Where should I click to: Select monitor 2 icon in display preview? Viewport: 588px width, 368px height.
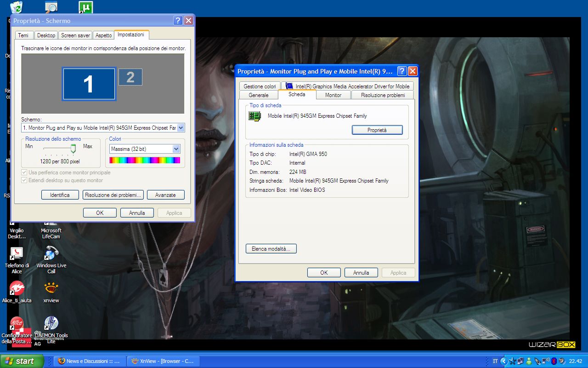pos(130,77)
